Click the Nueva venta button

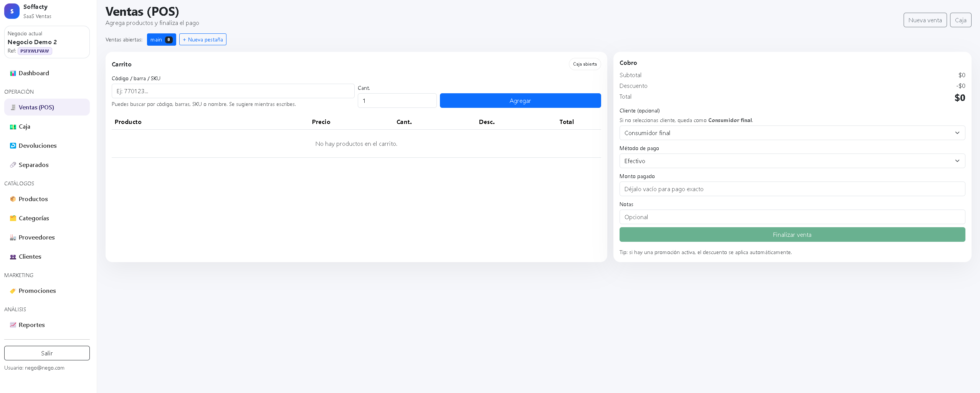click(x=925, y=20)
